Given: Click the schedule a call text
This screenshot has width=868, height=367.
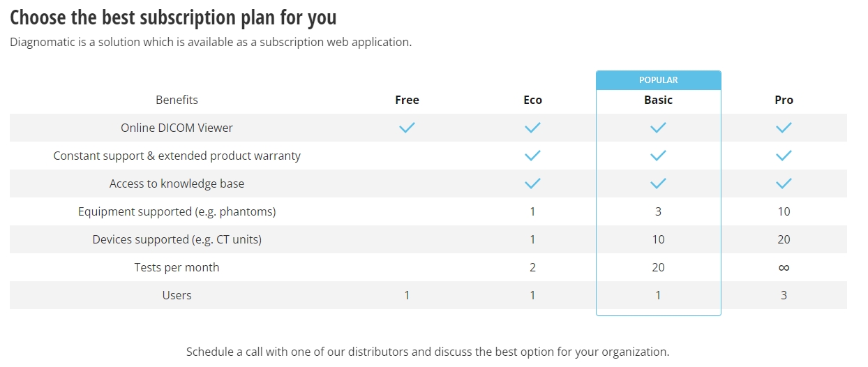Looking at the screenshot, I should pos(428,352).
